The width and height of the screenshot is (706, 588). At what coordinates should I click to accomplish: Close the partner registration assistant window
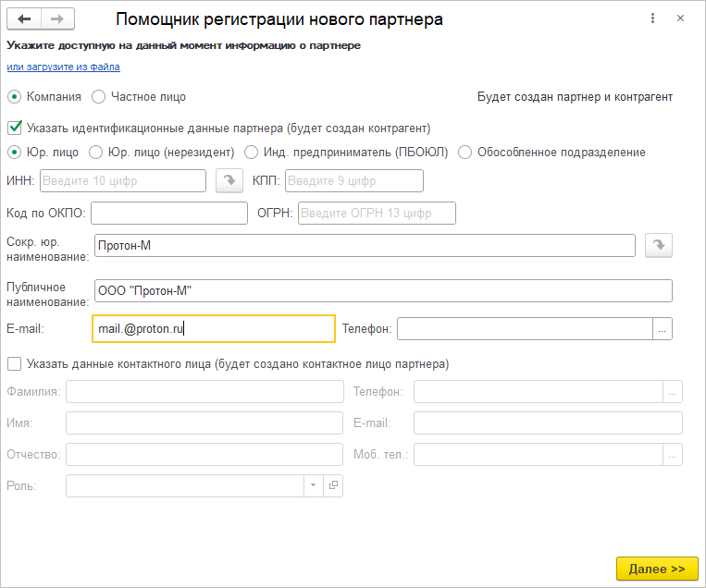point(681,19)
